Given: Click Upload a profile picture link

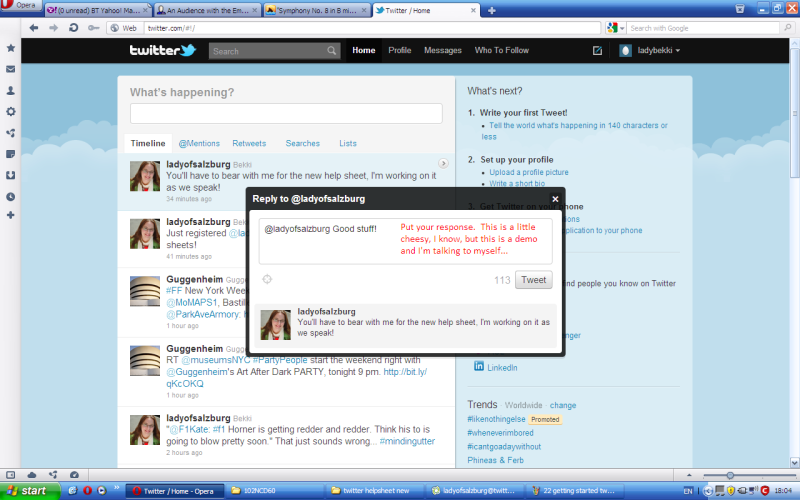Looking at the screenshot, I should (x=529, y=172).
